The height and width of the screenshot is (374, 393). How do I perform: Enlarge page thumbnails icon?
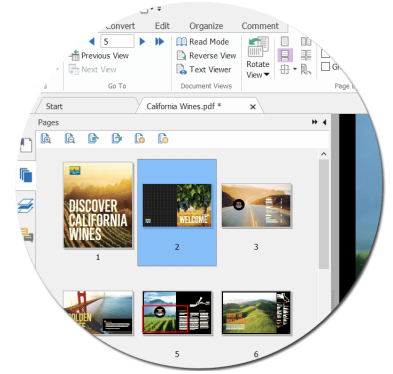(46, 138)
